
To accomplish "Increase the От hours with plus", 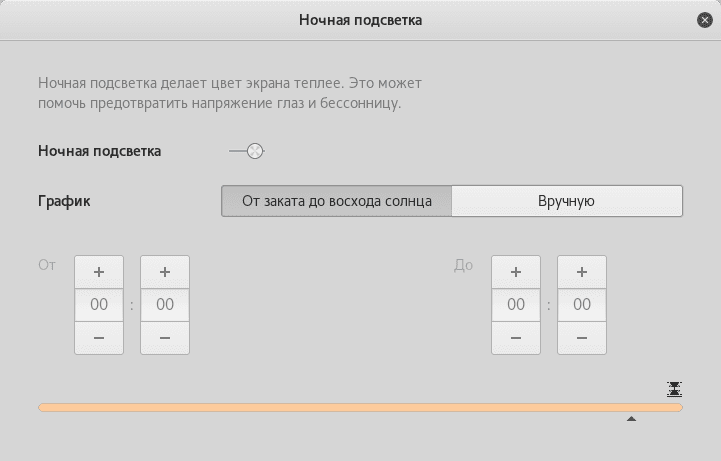I will 99,272.
